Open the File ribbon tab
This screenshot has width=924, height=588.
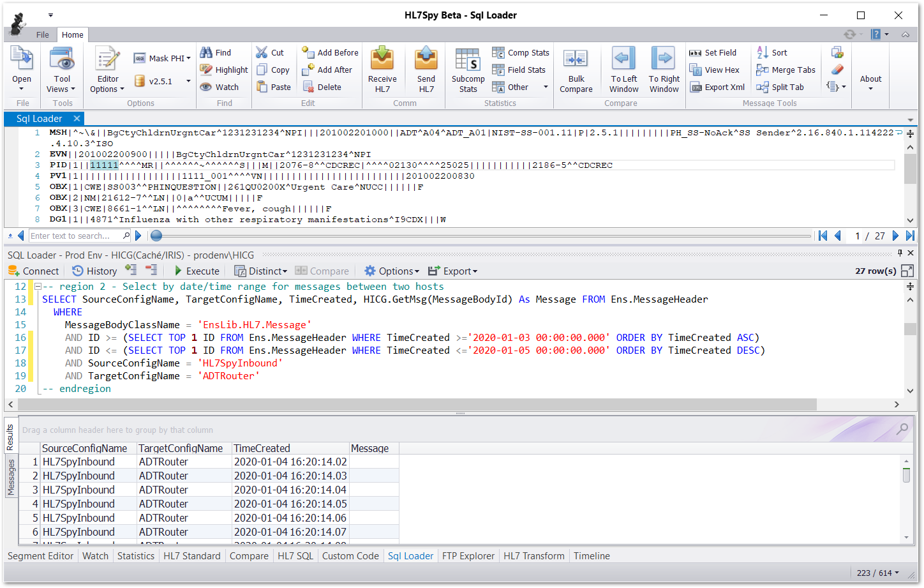point(42,34)
